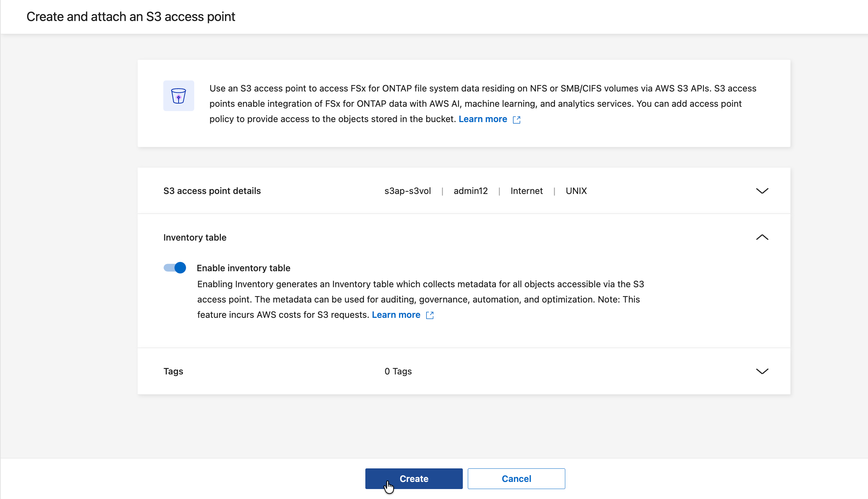Collapse the Inventory table section chevron
This screenshot has height=499, width=868.
(762, 237)
